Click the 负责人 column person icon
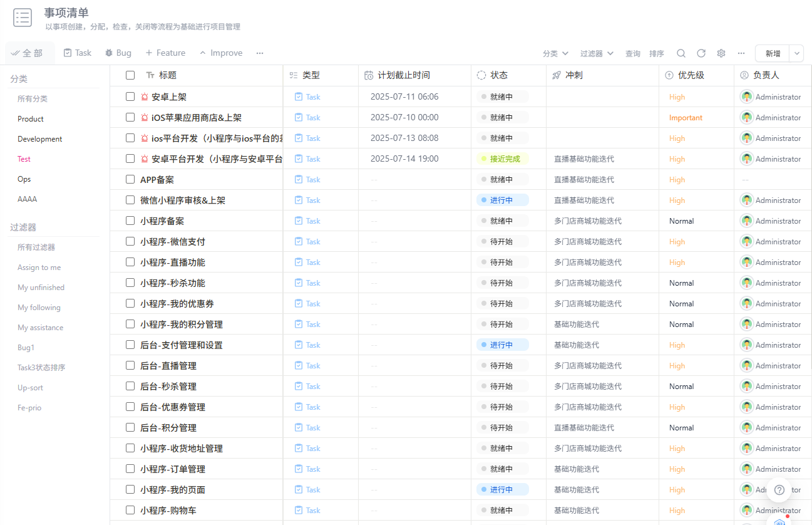This screenshot has width=812, height=525. (744, 75)
